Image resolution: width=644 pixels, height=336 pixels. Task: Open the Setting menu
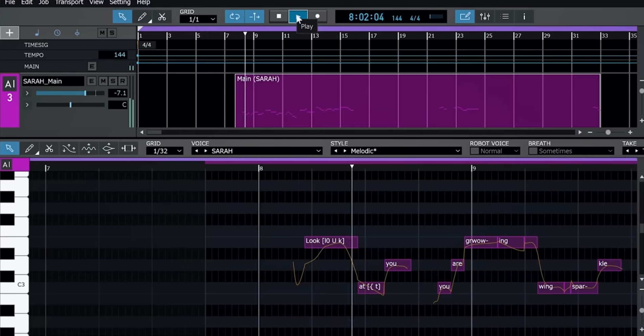point(120,2)
